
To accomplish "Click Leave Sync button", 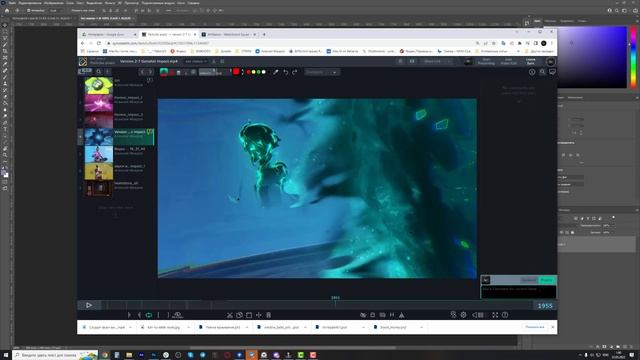I will click(531, 62).
